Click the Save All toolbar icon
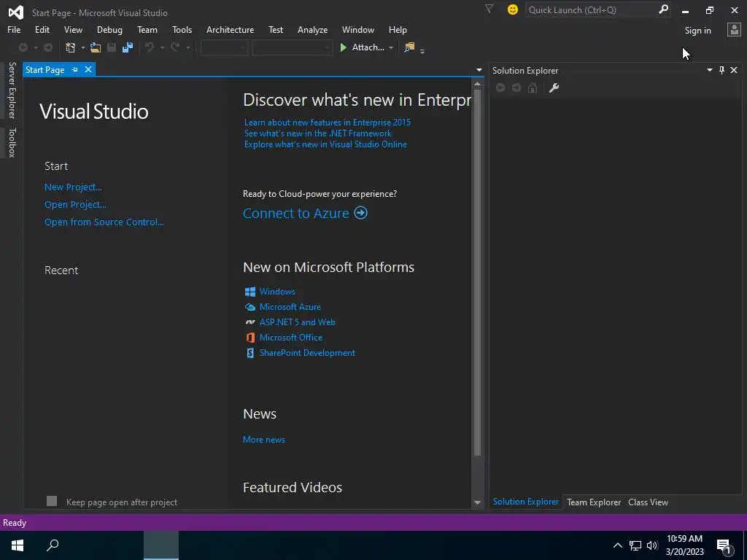This screenshot has height=560, width=747. (x=127, y=47)
